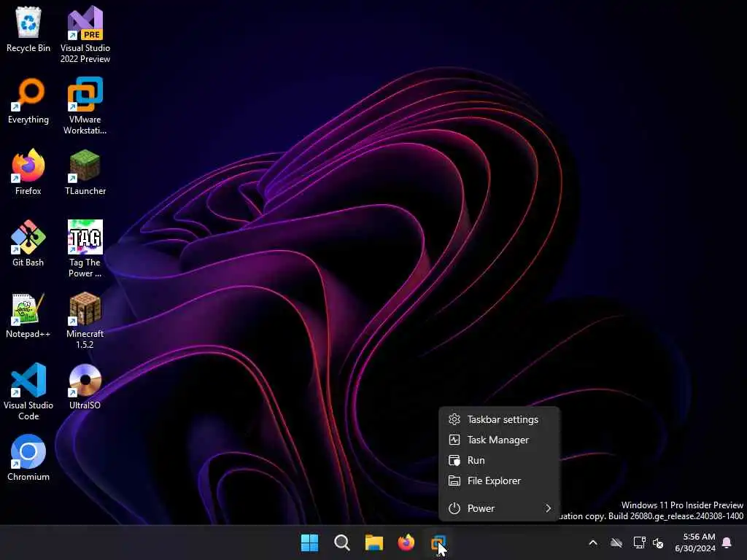The height and width of the screenshot is (560, 747).
Task: Select the TLauncher desktop icon
Action: pos(85,172)
